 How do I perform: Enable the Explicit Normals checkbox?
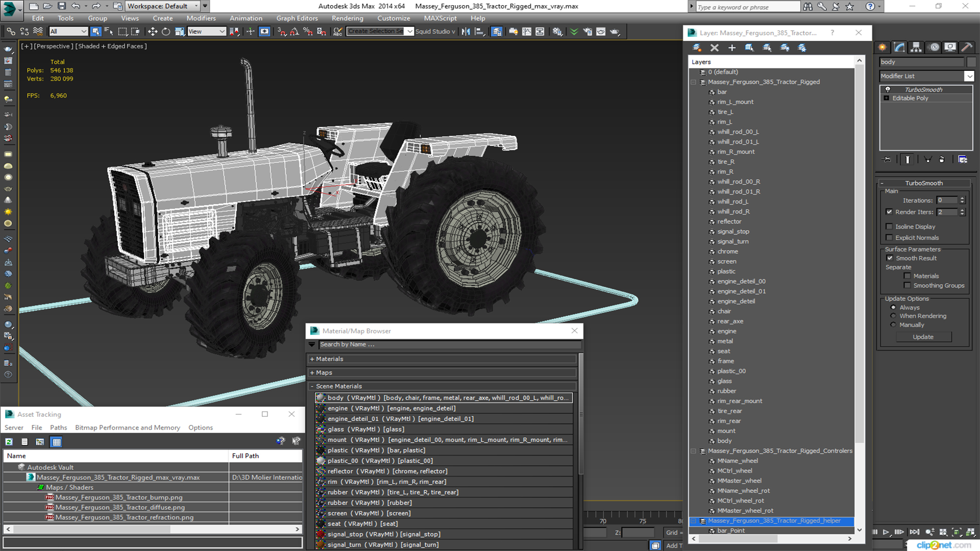click(889, 238)
